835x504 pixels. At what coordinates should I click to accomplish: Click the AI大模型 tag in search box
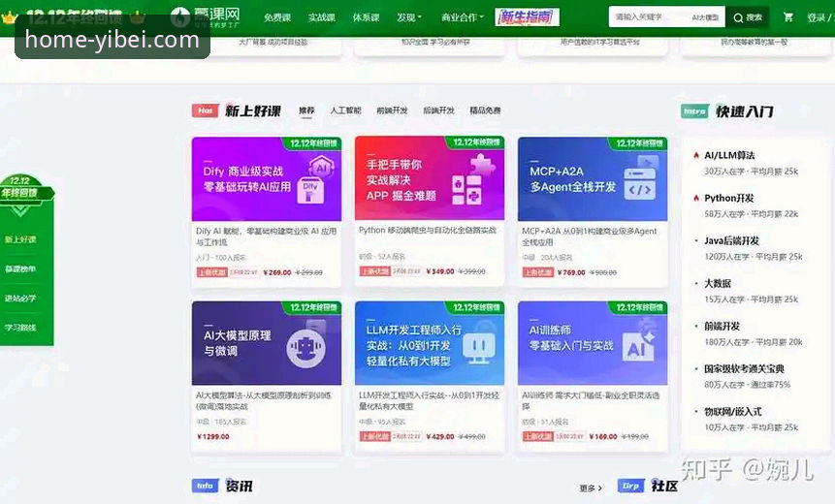[x=705, y=17]
